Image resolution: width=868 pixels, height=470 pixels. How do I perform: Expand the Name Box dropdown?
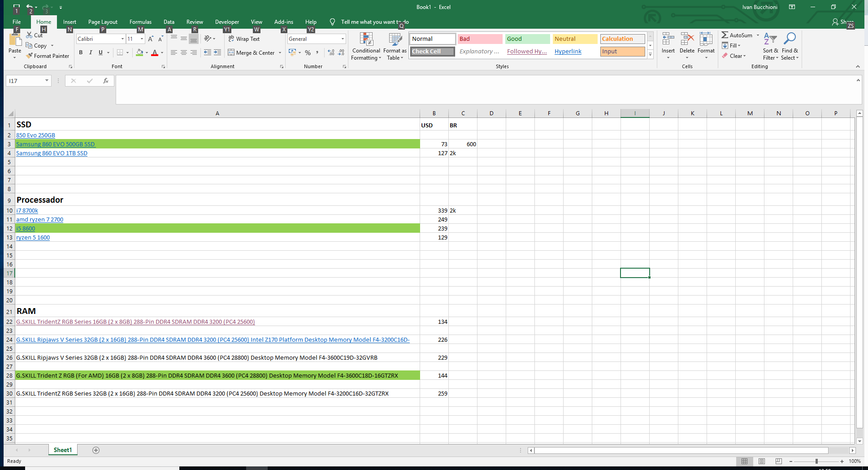[x=47, y=81]
